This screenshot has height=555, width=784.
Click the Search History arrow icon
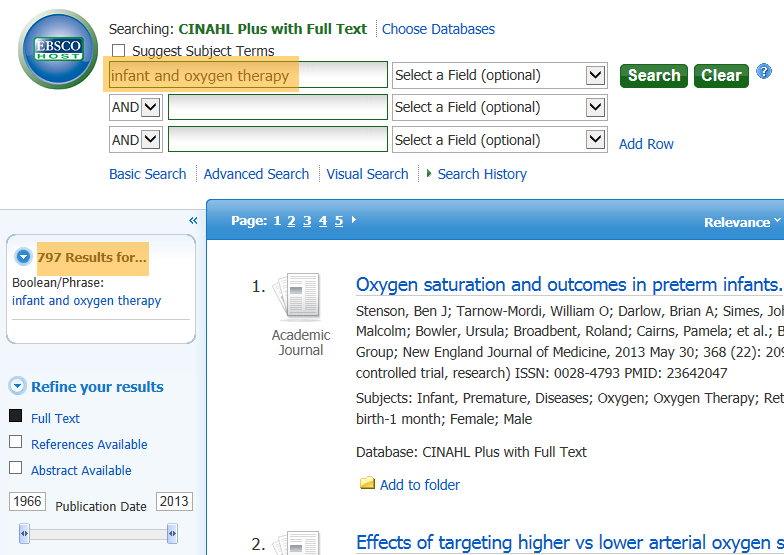pos(429,174)
